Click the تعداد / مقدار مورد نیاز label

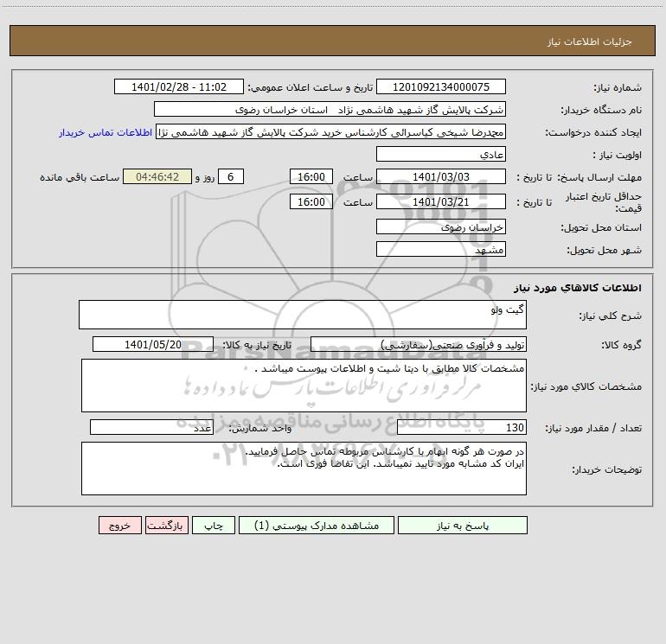(x=593, y=428)
